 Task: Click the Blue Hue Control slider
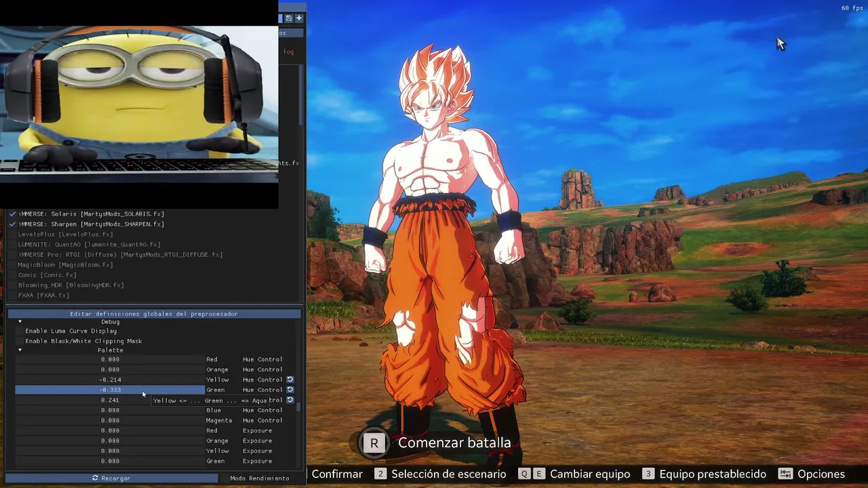[x=110, y=410]
